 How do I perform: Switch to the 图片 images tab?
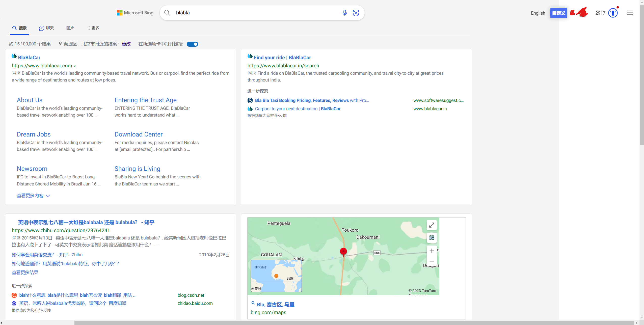pos(70,28)
